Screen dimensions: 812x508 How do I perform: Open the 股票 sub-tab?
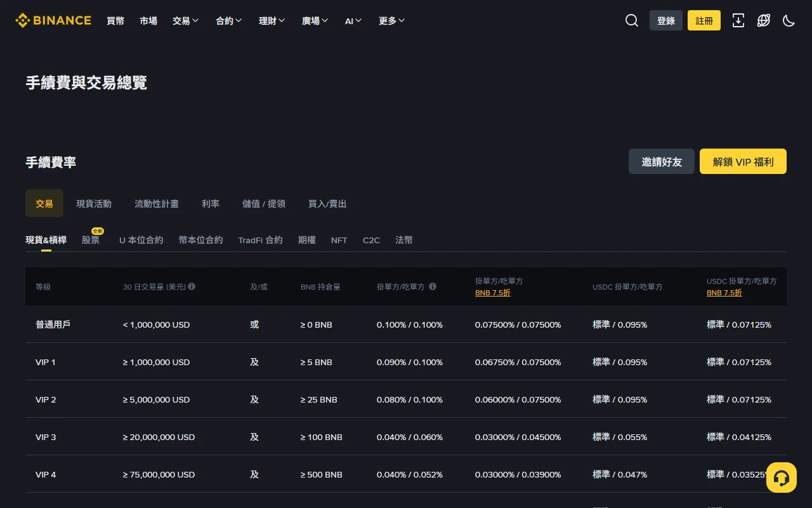point(91,240)
